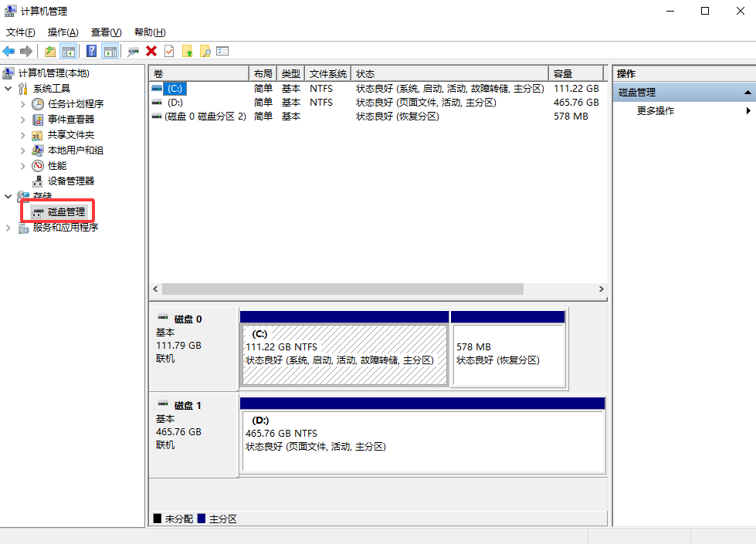Image resolution: width=756 pixels, height=544 pixels.
Task: Select the 磁盘 0 disk label panel
Action: click(194, 349)
